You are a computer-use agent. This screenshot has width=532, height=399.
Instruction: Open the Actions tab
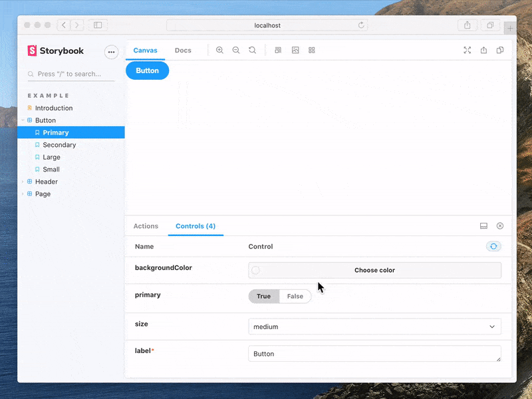point(146,226)
